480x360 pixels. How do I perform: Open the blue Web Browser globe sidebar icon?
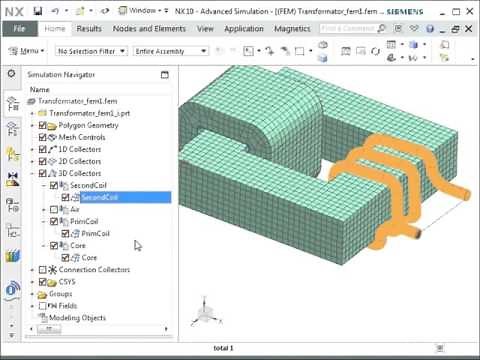[12, 289]
